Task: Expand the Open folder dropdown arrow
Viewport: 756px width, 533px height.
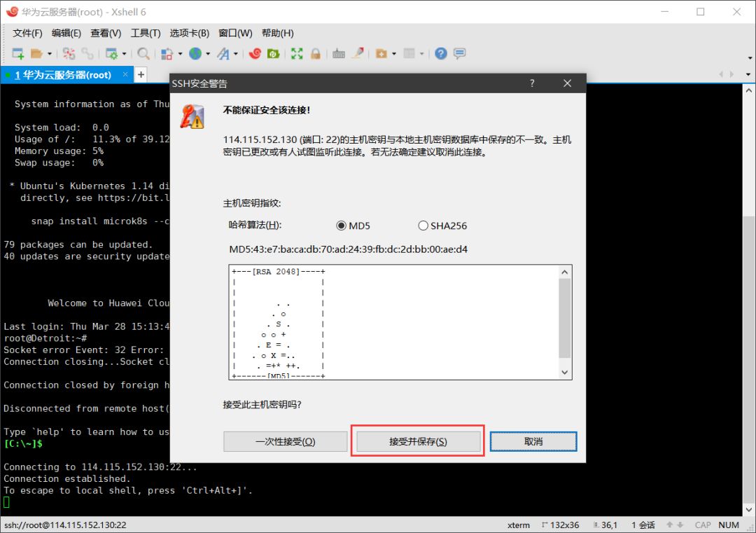Action: [x=49, y=53]
